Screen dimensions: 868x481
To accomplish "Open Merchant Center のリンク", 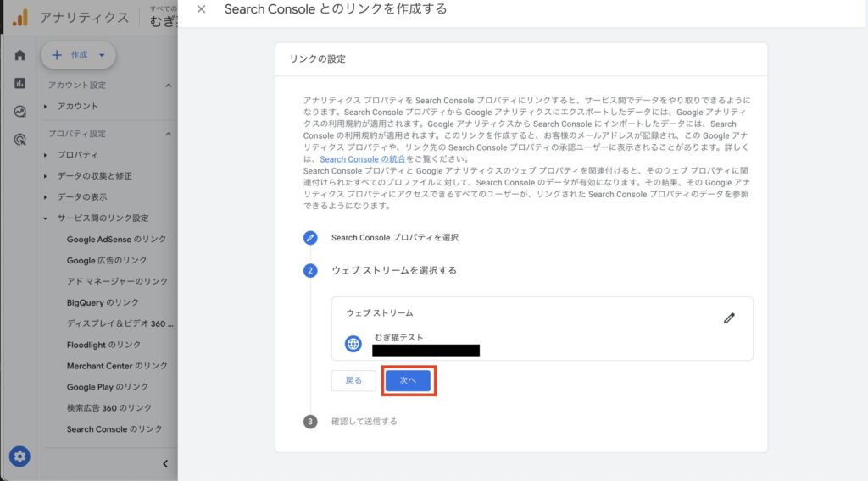I will (117, 366).
